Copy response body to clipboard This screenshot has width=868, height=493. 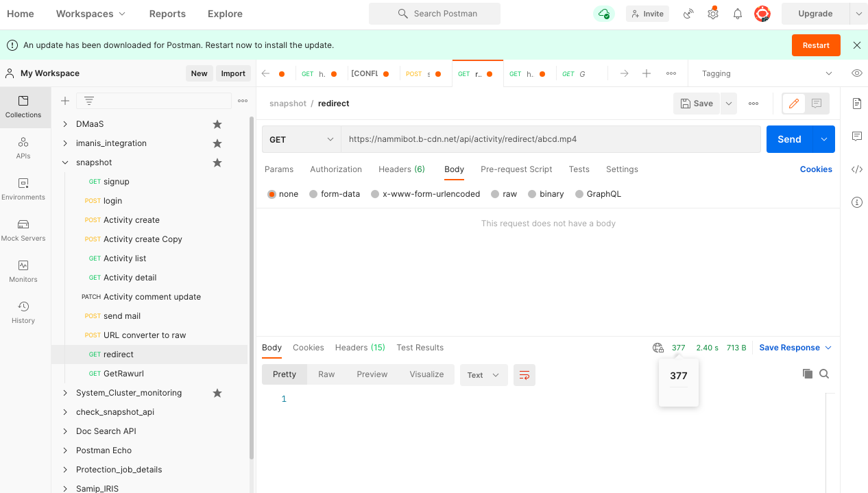(x=808, y=374)
